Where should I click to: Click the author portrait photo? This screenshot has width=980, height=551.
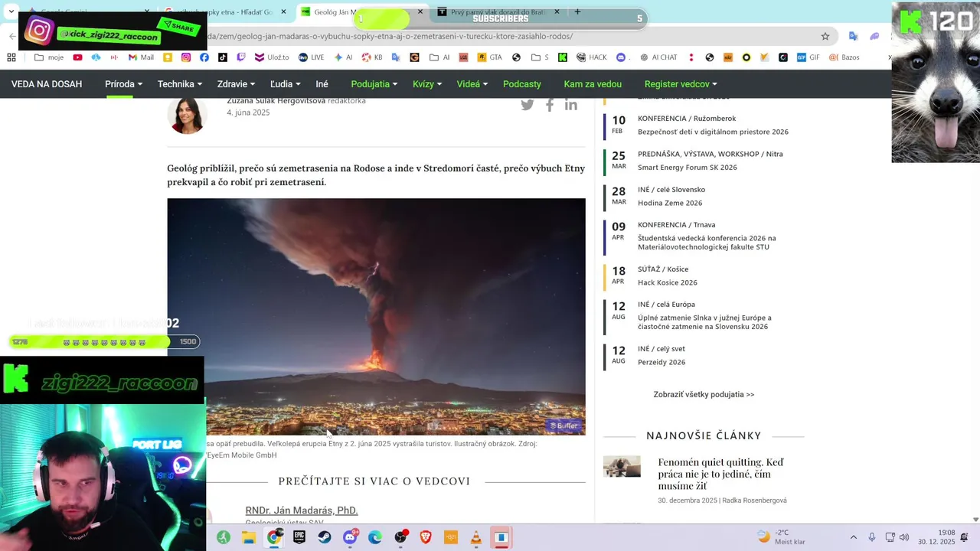tap(187, 115)
